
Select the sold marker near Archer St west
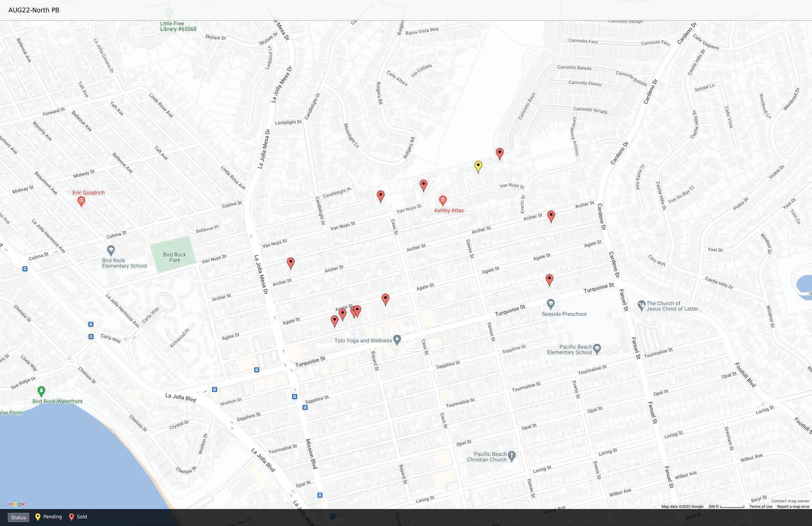pyautogui.click(x=291, y=263)
